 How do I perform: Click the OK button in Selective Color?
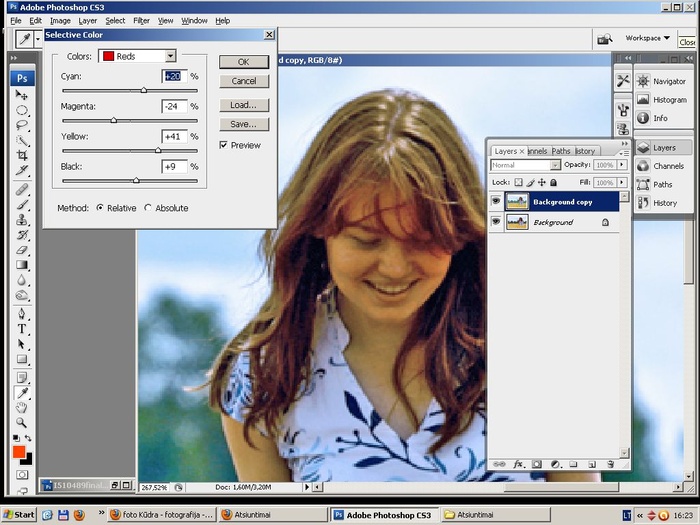[243, 62]
